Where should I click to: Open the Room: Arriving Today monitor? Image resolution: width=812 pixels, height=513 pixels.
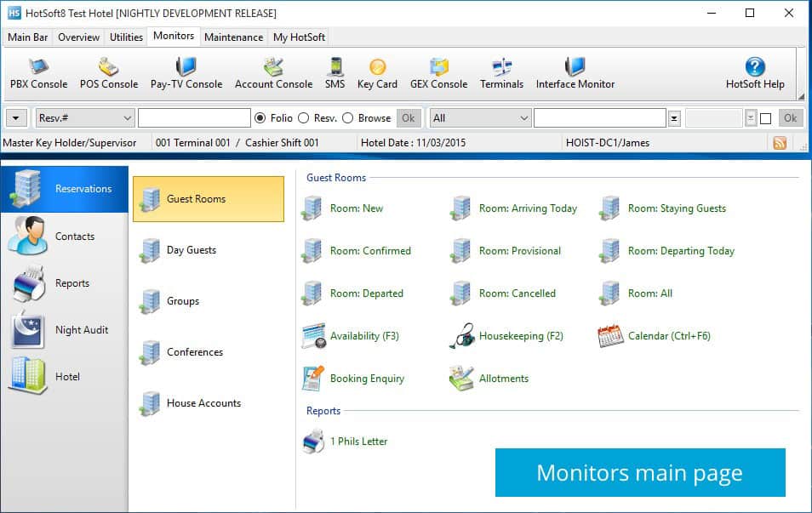[529, 208]
